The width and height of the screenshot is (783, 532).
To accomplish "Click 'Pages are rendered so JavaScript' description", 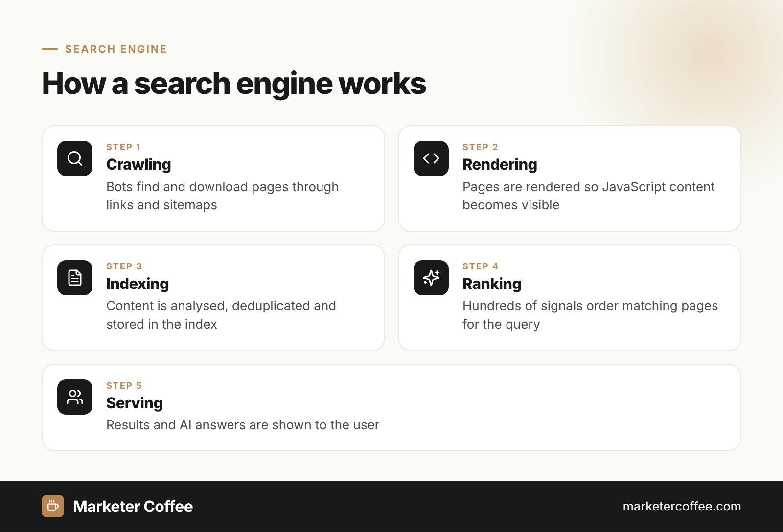I will (589, 196).
